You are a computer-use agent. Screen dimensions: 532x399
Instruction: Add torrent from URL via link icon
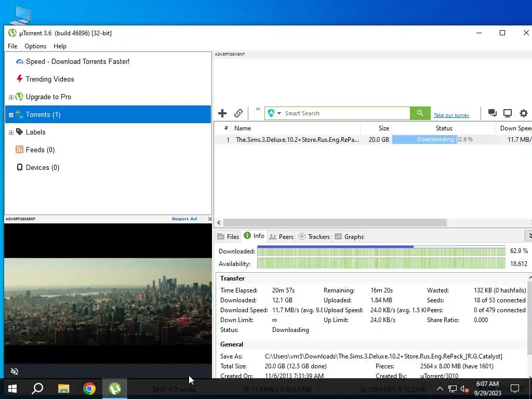238,113
